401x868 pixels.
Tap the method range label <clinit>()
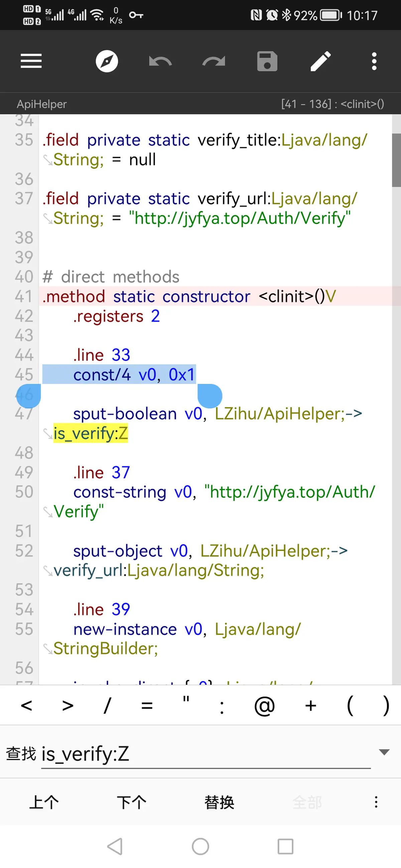click(x=332, y=104)
